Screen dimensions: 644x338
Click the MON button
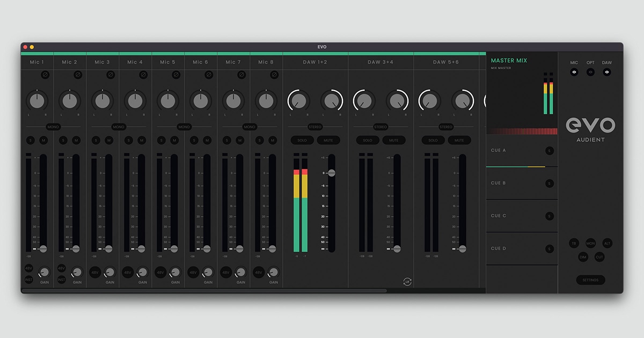590,244
